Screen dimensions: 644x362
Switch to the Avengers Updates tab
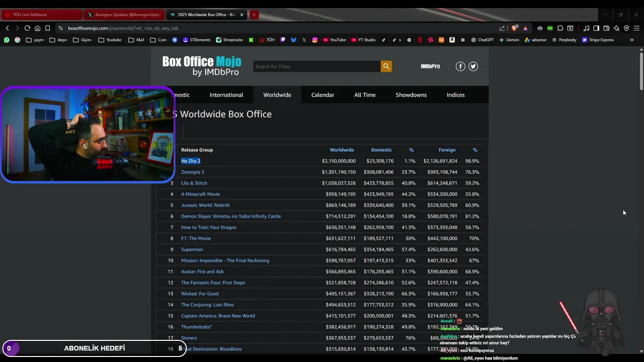point(124,15)
